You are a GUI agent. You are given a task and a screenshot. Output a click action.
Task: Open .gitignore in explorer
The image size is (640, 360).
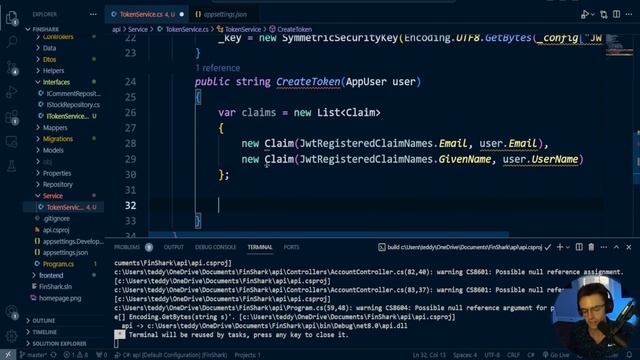click(56, 218)
